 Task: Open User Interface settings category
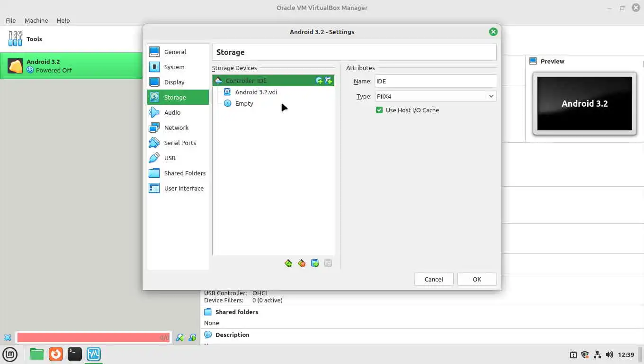[x=178, y=188]
